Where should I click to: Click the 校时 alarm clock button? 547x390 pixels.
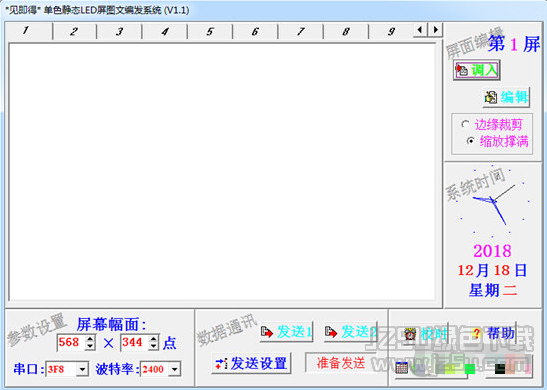coord(424,334)
